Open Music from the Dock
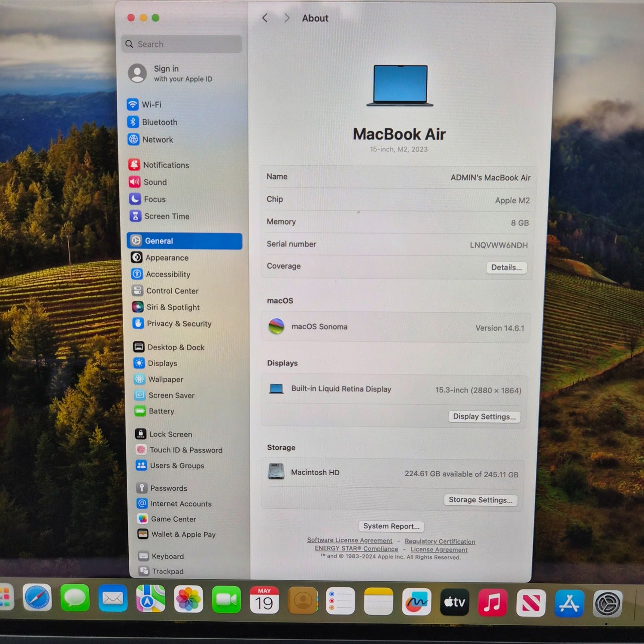The image size is (644, 644). point(492,603)
